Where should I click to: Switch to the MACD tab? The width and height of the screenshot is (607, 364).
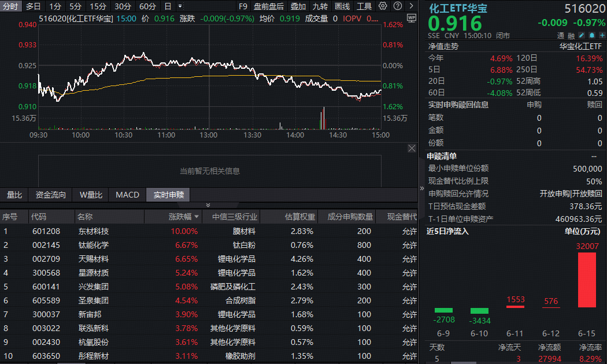click(127, 195)
